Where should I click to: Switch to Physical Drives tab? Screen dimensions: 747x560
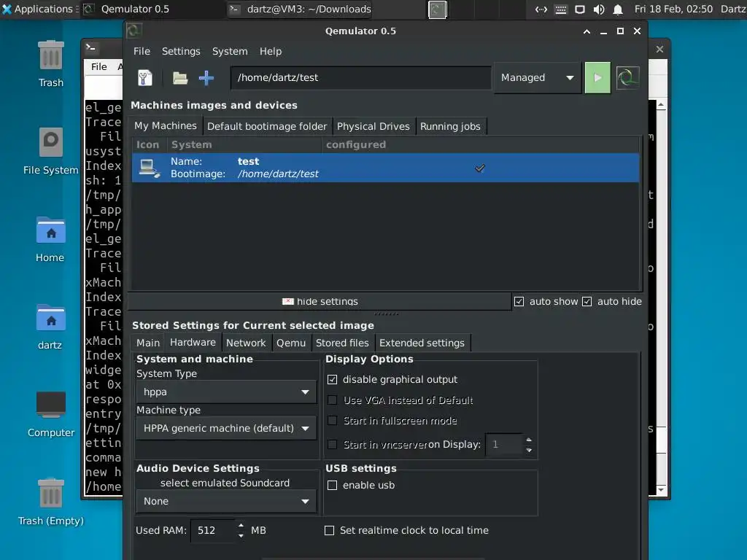[373, 127]
